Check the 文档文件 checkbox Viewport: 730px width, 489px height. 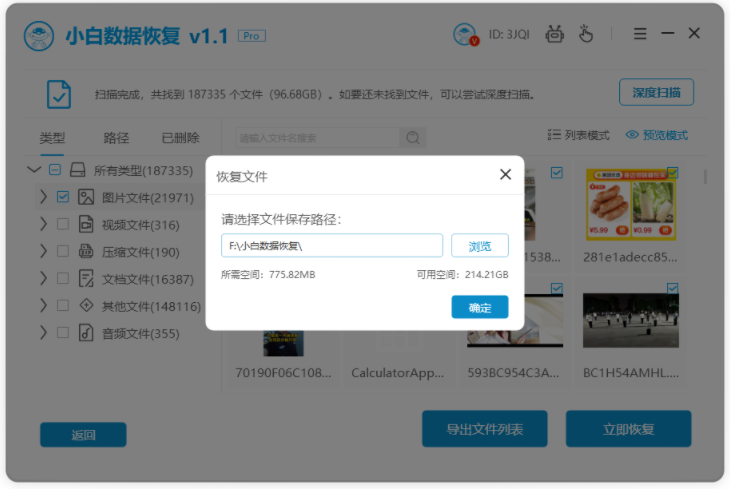pos(63,278)
